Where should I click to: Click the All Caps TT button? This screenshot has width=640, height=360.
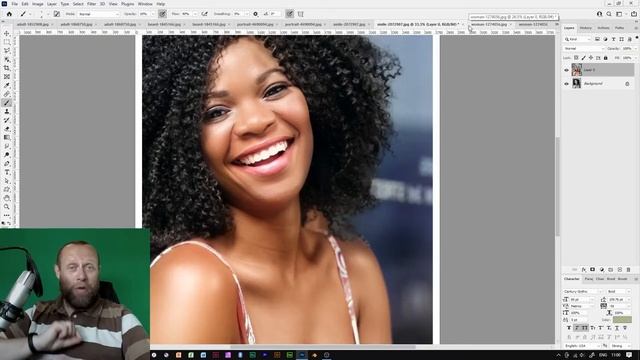[584, 328]
